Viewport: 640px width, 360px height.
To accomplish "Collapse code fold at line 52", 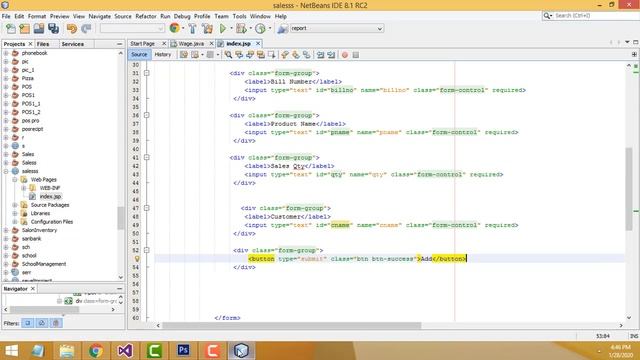I will (x=147, y=250).
